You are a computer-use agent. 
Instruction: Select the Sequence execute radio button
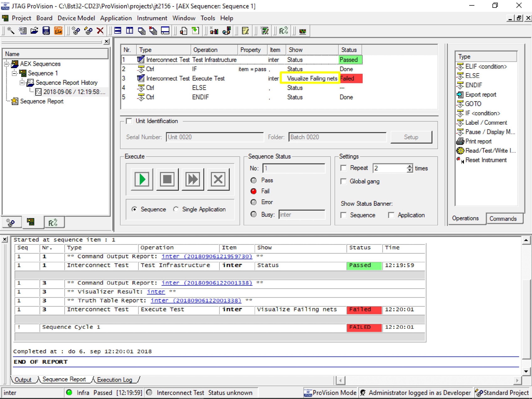[134, 209]
